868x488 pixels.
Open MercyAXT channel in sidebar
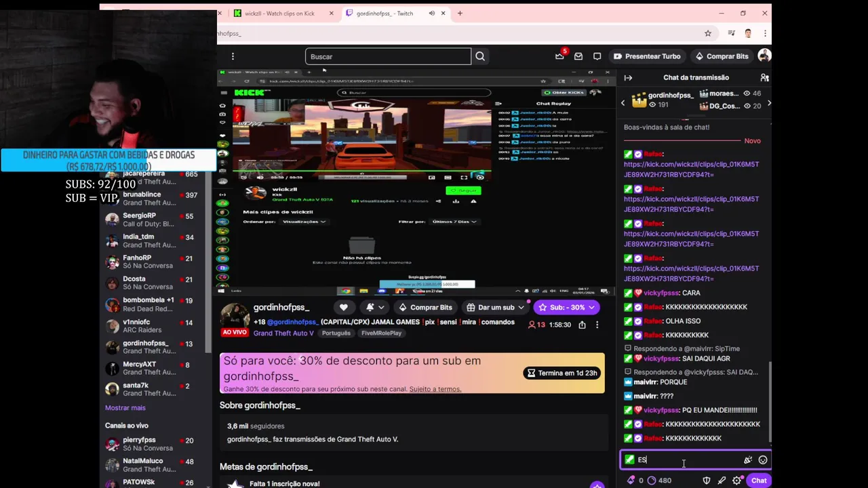153,368
